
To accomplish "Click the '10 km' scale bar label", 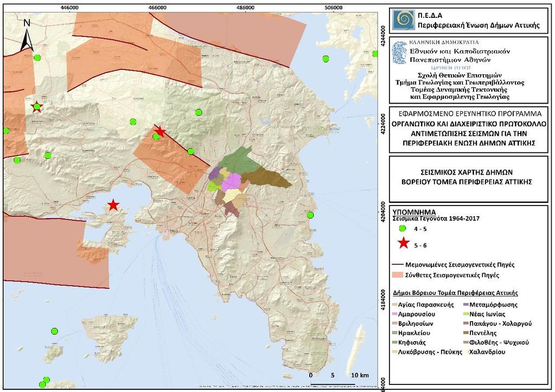I will pos(360,375).
